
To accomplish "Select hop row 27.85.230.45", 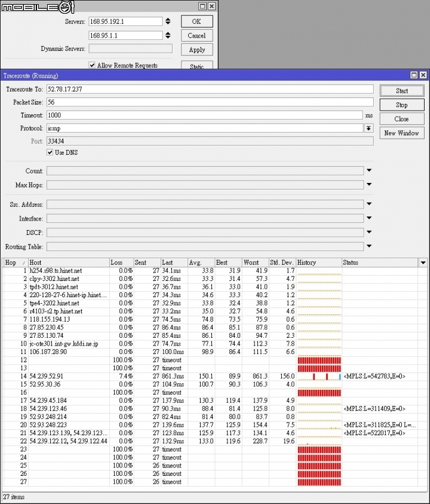I will tap(210, 327).
